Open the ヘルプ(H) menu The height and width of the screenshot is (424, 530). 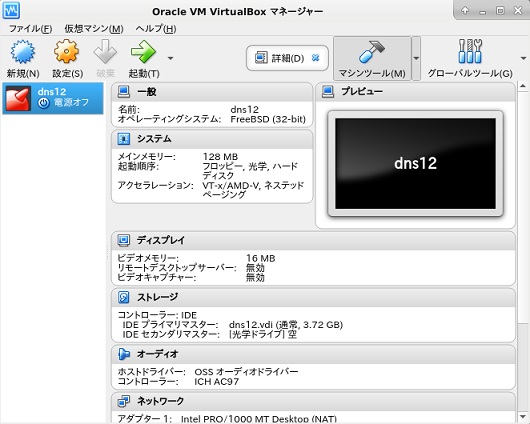156,29
